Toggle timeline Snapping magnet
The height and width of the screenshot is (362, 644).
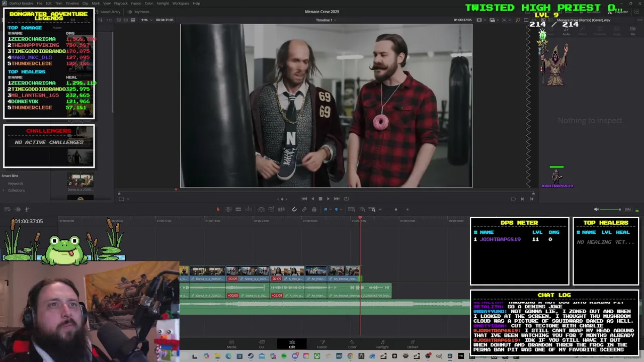click(294, 209)
